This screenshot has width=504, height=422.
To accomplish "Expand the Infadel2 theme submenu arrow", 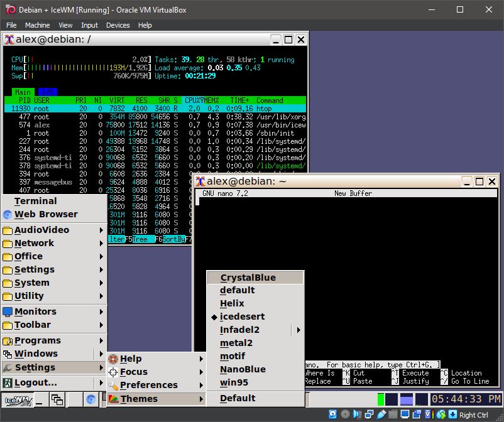I will 299,330.
